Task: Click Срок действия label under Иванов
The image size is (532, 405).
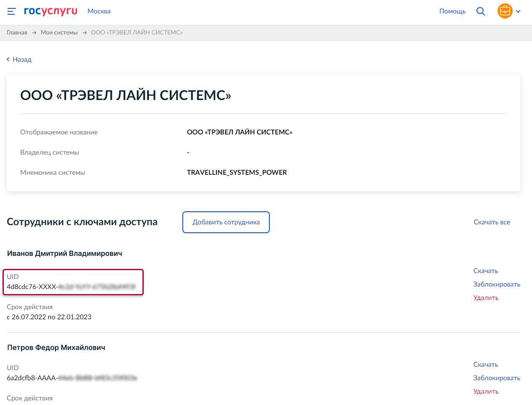Action: [x=30, y=307]
